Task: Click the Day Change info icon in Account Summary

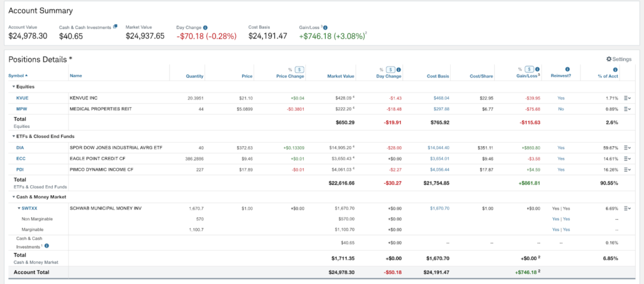Action: point(206,28)
